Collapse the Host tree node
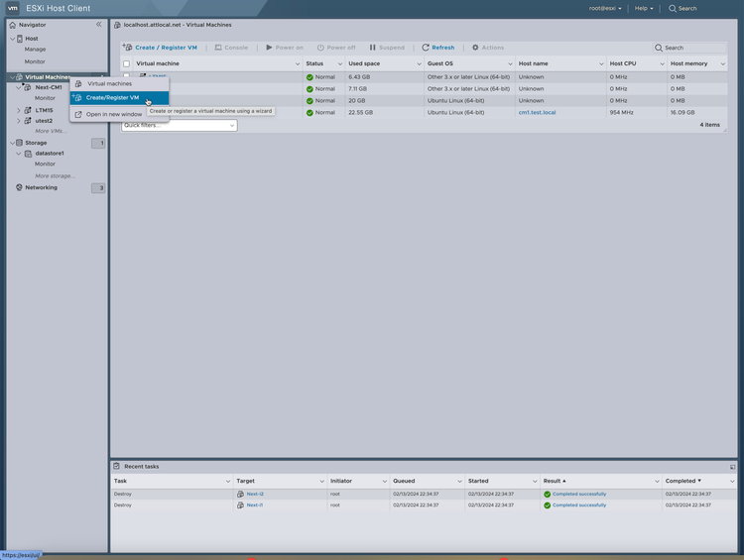744x560 pixels. pyautogui.click(x=12, y=39)
